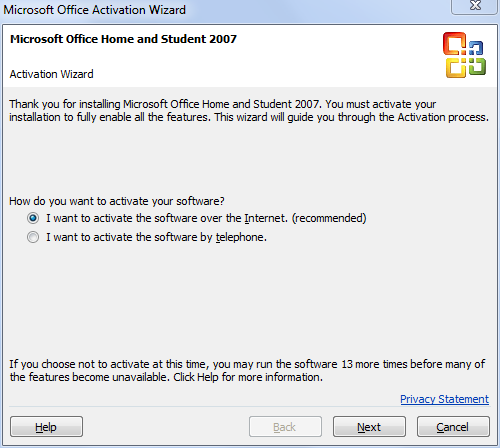Click the red square of Office logo
Screen dimensions: 500x448
[454, 43]
